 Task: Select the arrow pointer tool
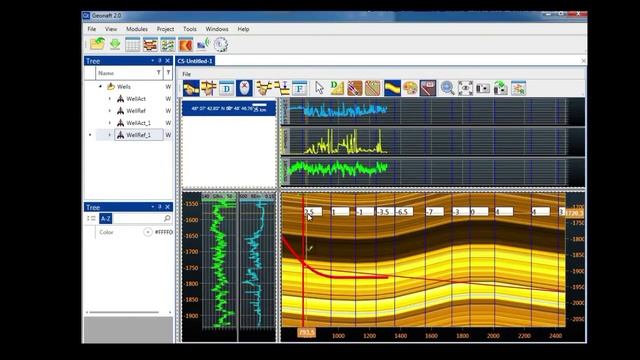pyautogui.click(x=319, y=88)
